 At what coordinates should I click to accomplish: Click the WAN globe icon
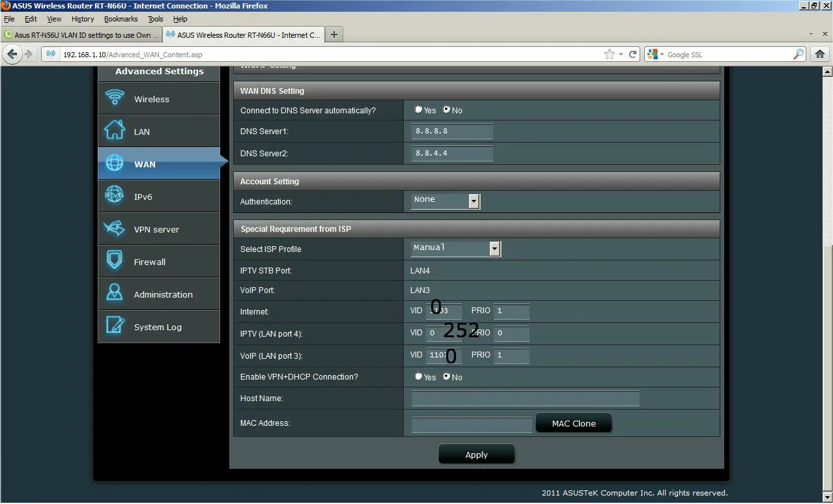tap(115, 163)
